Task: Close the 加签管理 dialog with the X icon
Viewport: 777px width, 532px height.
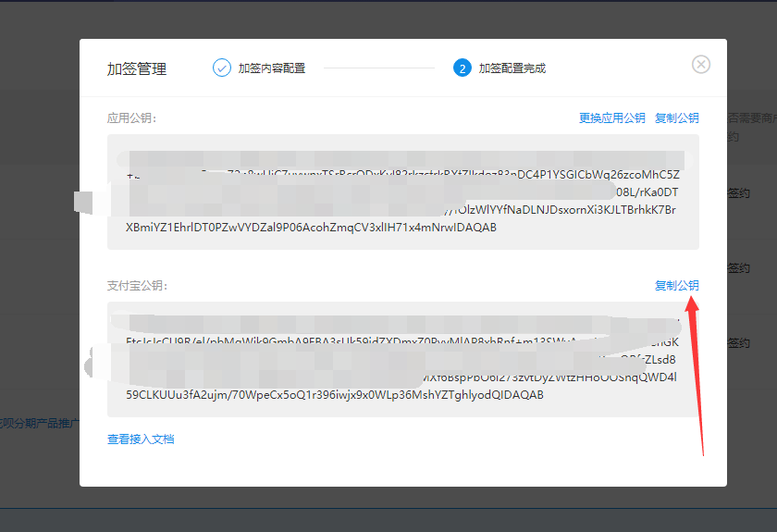Action: (701, 65)
